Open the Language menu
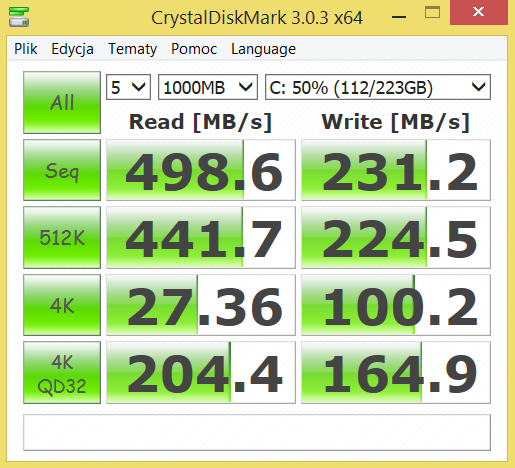The height and width of the screenshot is (468, 515). 263,49
